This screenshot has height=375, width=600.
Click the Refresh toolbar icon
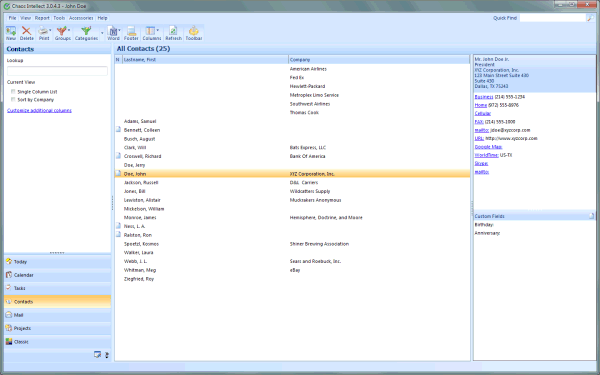coord(173,31)
